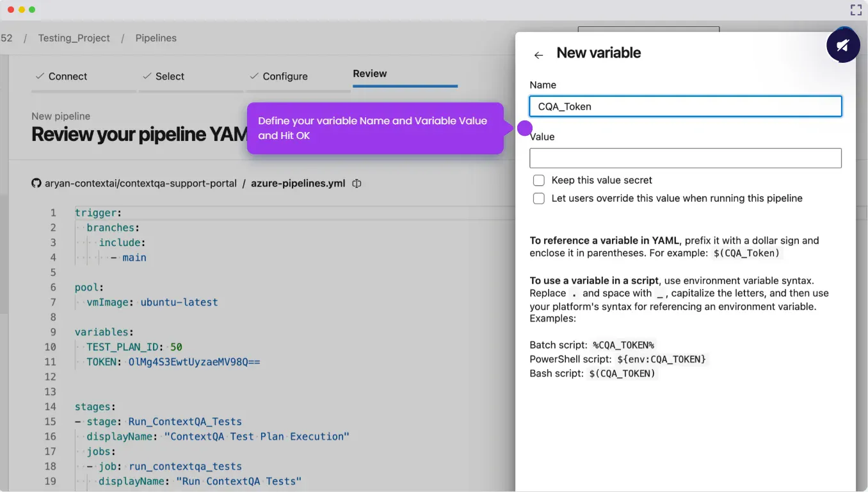Click the round dark rocket icon

click(x=842, y=45)
